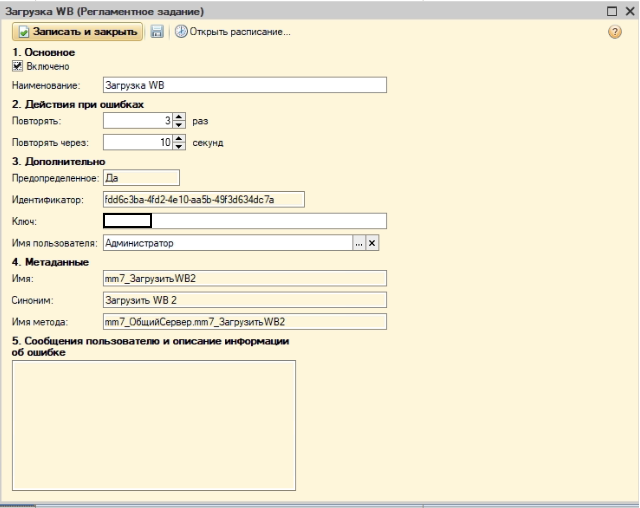Click the '3. Дополнительно' header
This screenshot has height=508, width=640.
pyautogui.click(x=59, y=162)
